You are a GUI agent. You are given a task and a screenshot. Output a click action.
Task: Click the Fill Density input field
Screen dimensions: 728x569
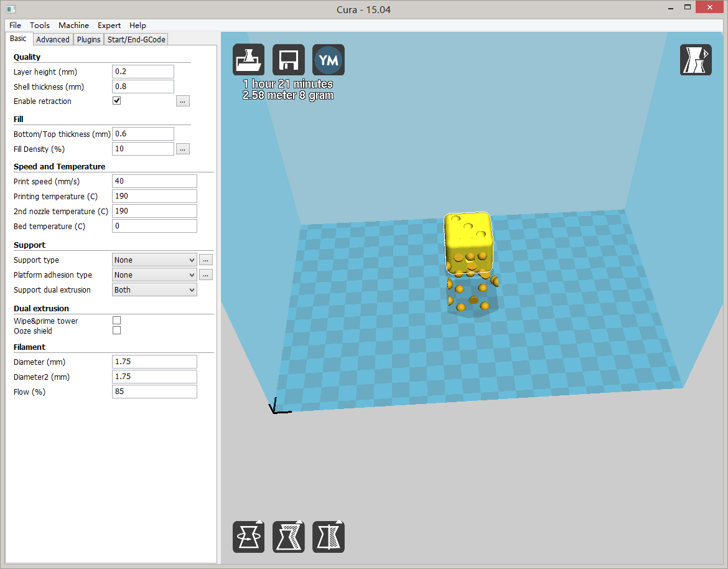[x=142, y=148]
